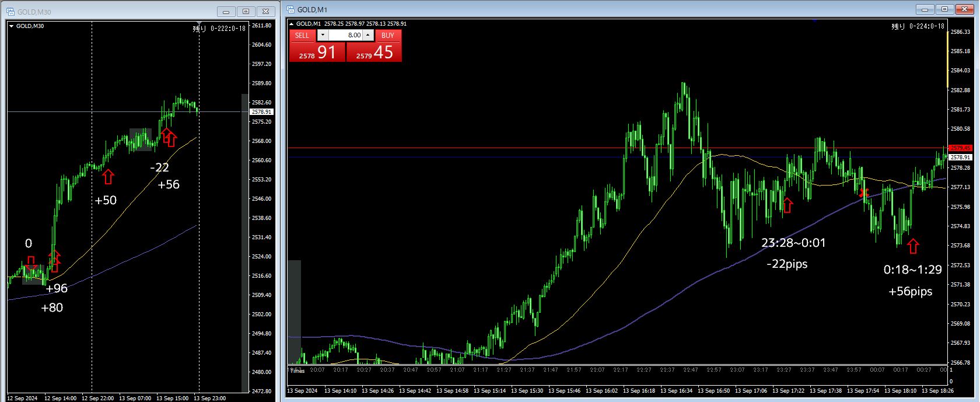The width and height of the screenshot is (980, 402).
Task: Click the '+56pips' label on M1 chart
Action: tap(911, 291)
